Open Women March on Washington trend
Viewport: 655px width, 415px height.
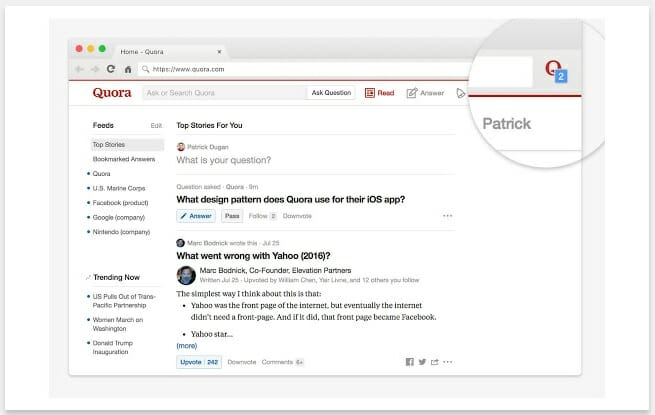coord(118,324)
